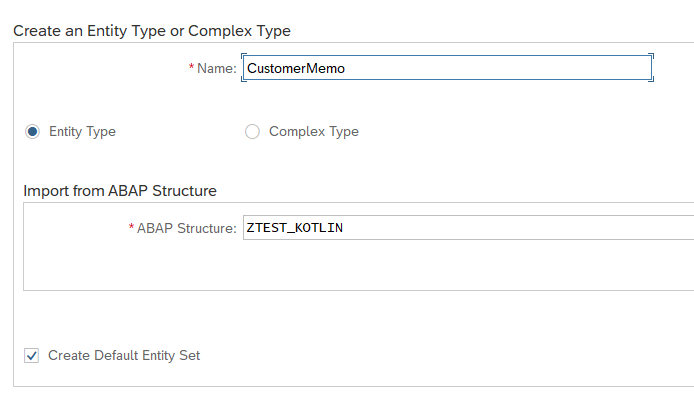The image size is (694, 402).
Task: Click the 'Create Default Entity Set' label
Action: click(x=124, y=356)
